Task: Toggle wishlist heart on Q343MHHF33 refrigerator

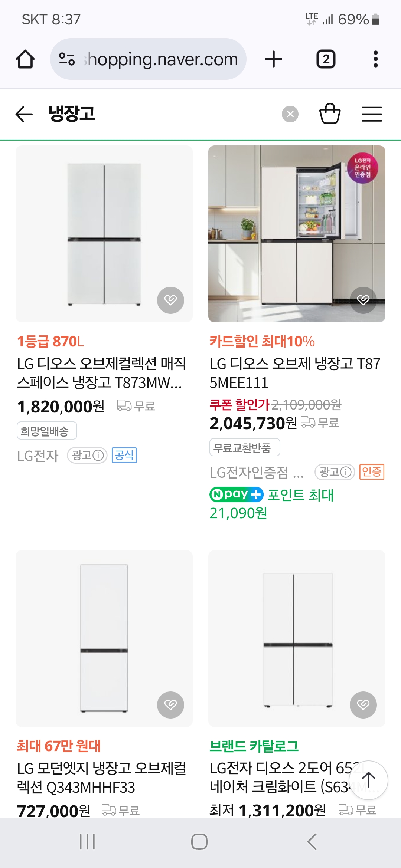Action: (170, 705)
